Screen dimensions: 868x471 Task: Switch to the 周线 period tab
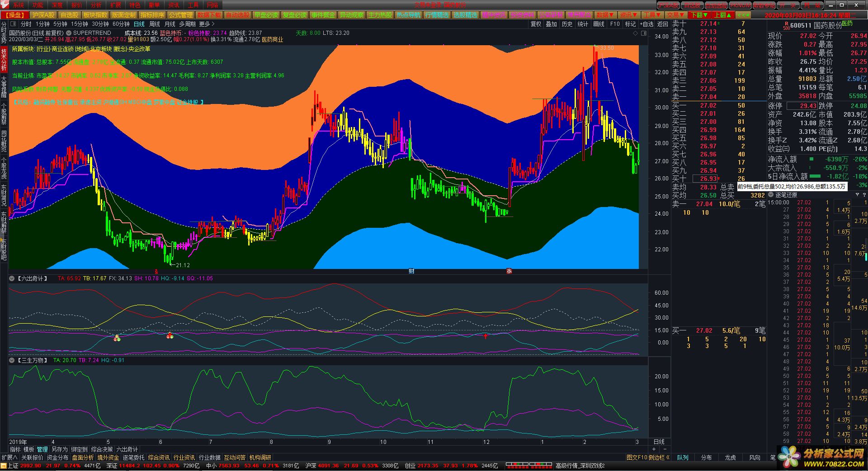click(x=155, y=24)
